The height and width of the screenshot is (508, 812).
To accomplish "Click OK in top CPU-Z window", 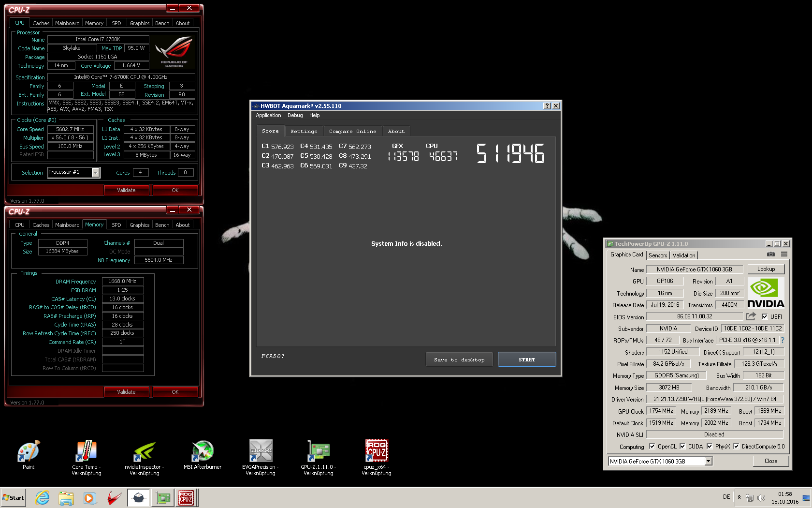I will coord(175,190).
